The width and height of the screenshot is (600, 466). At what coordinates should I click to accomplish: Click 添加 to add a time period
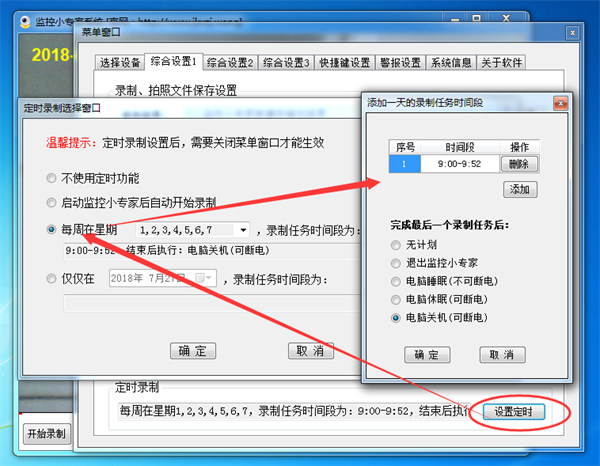click(520, 189)
